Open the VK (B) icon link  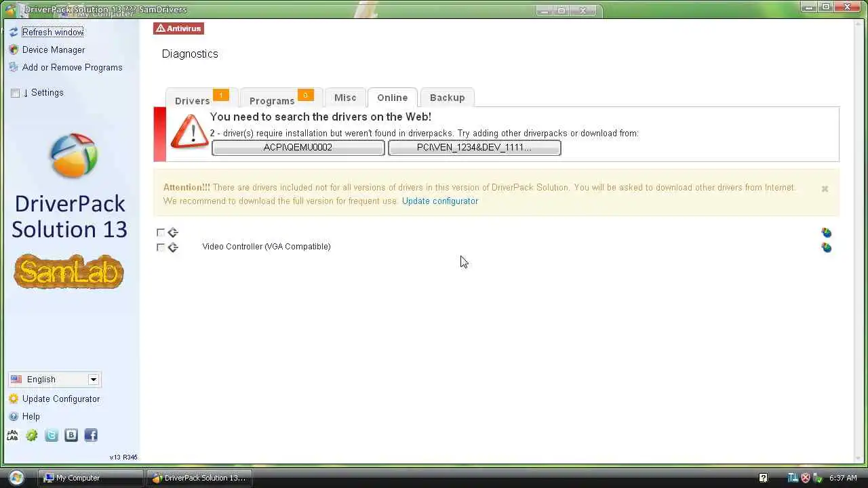71,435
